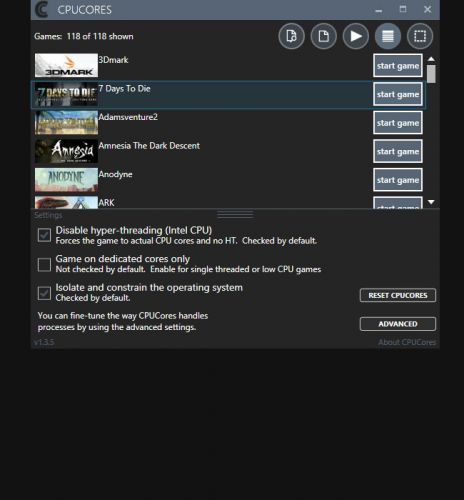Select the 7 Days To Die entry

(228, 94)
